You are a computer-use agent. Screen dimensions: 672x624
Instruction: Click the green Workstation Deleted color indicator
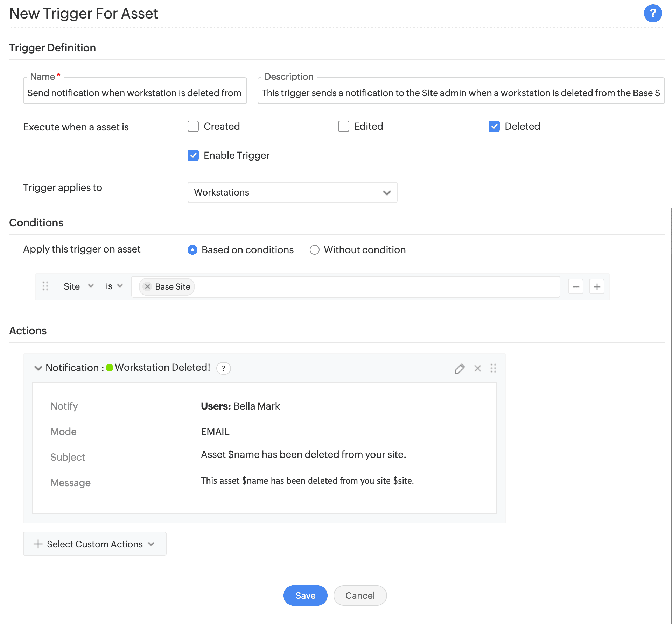(110, 368)
